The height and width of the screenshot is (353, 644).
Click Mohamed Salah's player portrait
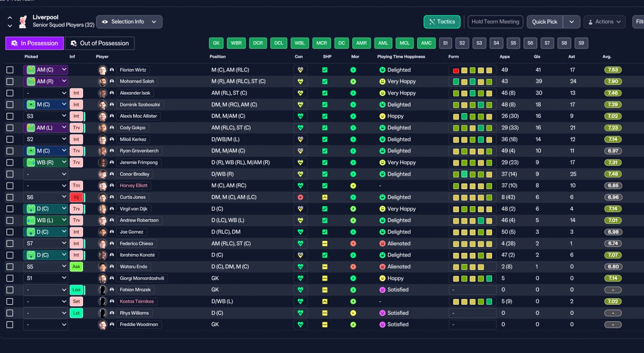[x=103, y=81]
